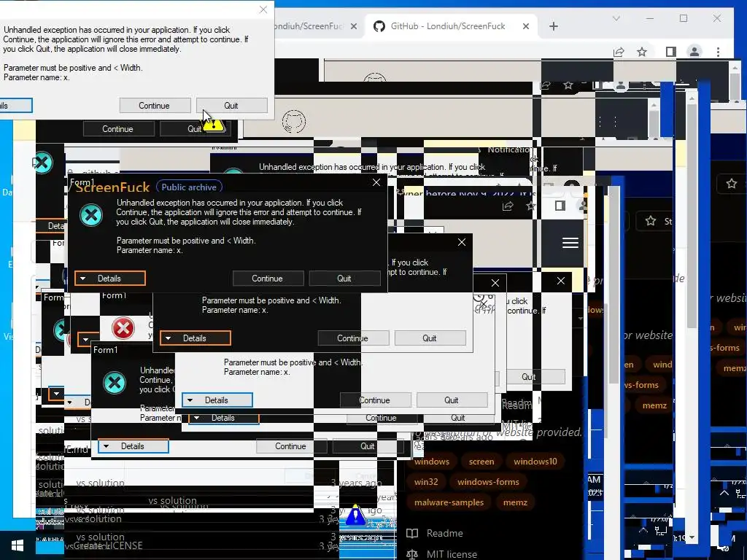Click 'memz' tag next to malware-samples

pyautogui.click(x=515, y=502)
